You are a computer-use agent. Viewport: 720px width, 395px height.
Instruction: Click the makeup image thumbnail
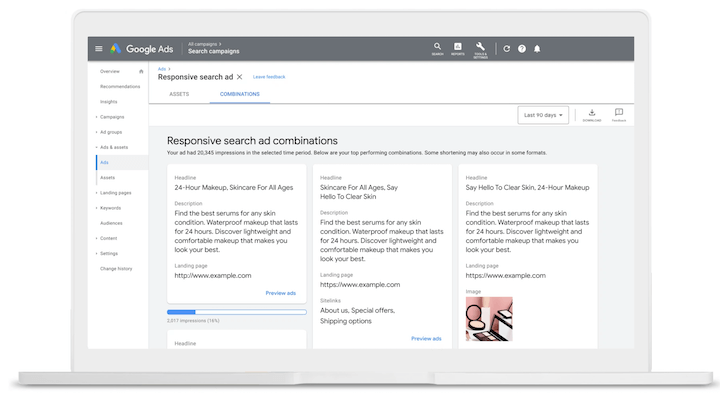489,319
